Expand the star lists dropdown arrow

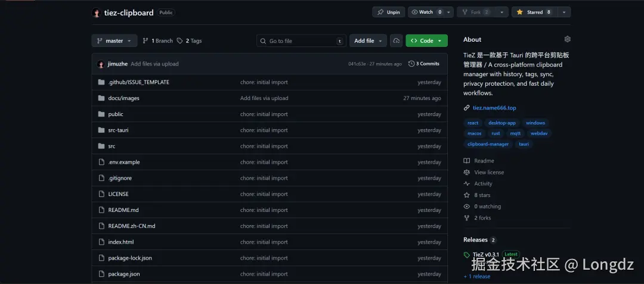coord(564,12)
